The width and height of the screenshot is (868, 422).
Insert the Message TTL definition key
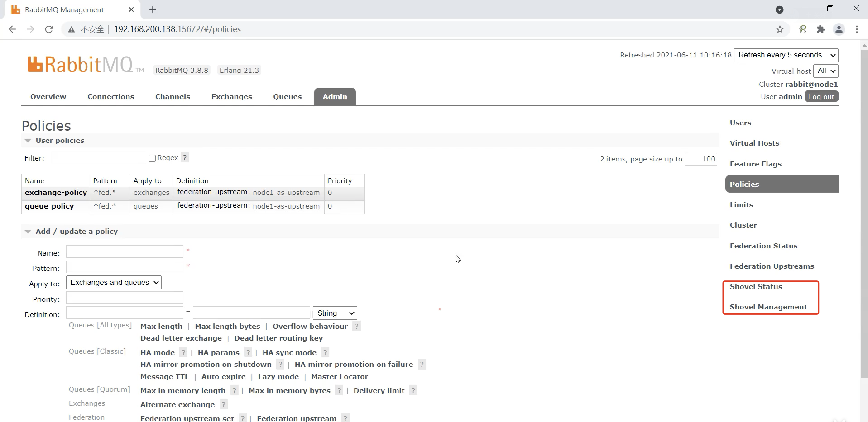164,377
